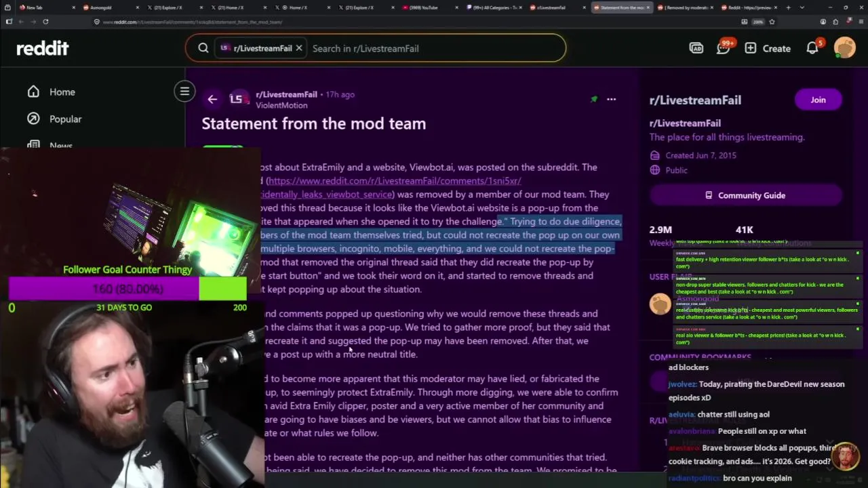Screen dimensions: 868x488
Task: Click the search magnifier icon
Action: point(203,48)
